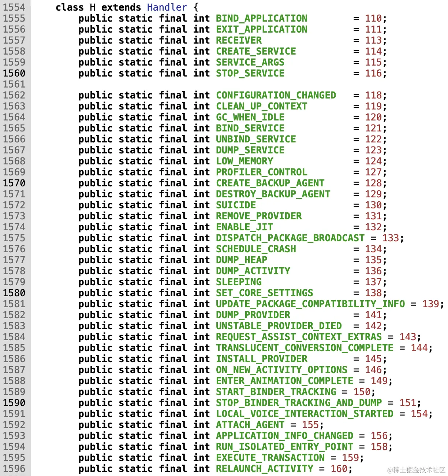Select line number 1596
This screenshot has height=476, width=448.
tap(14, 469)
